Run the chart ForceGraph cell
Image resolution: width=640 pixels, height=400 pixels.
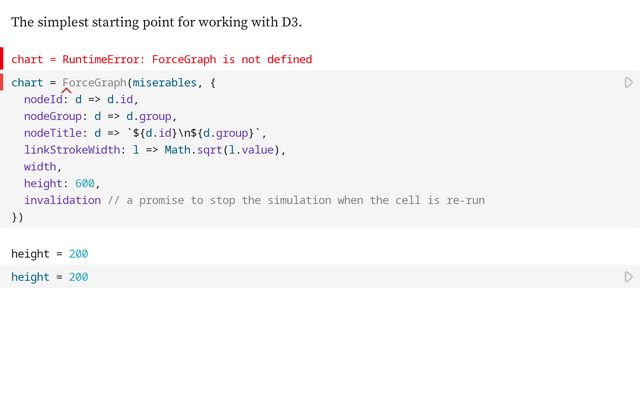tap(628, 83)
